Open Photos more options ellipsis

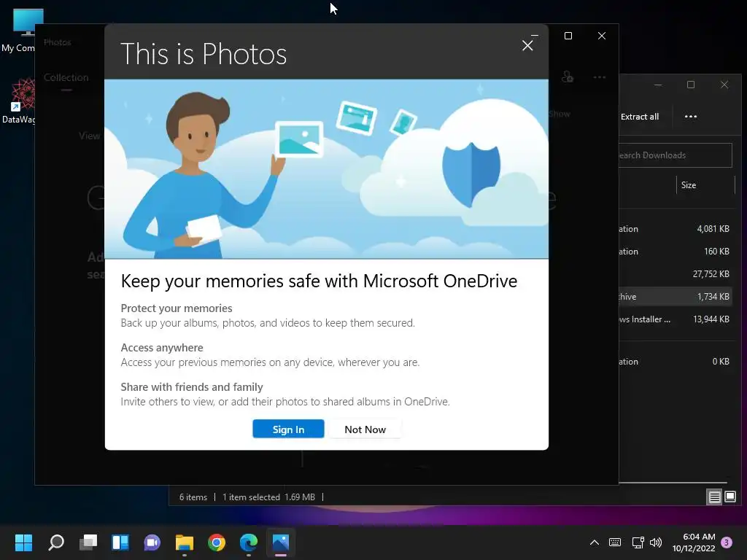point(600,77)
